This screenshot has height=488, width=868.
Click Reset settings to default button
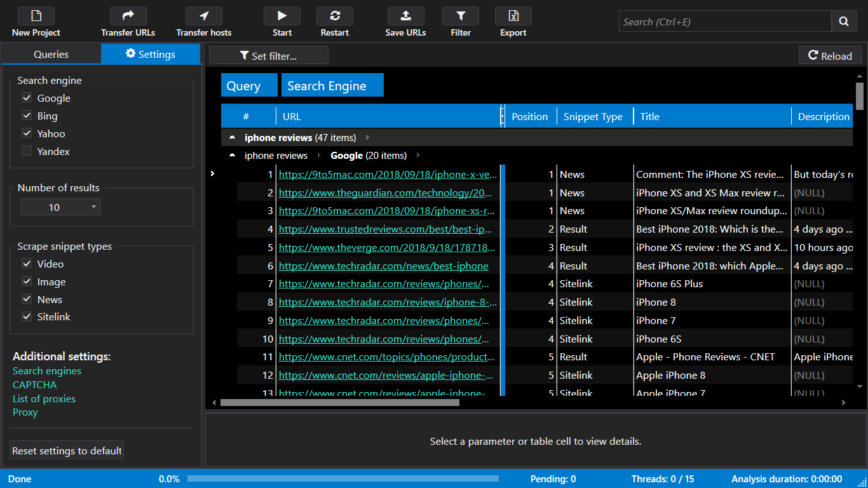tap(67, 451)
